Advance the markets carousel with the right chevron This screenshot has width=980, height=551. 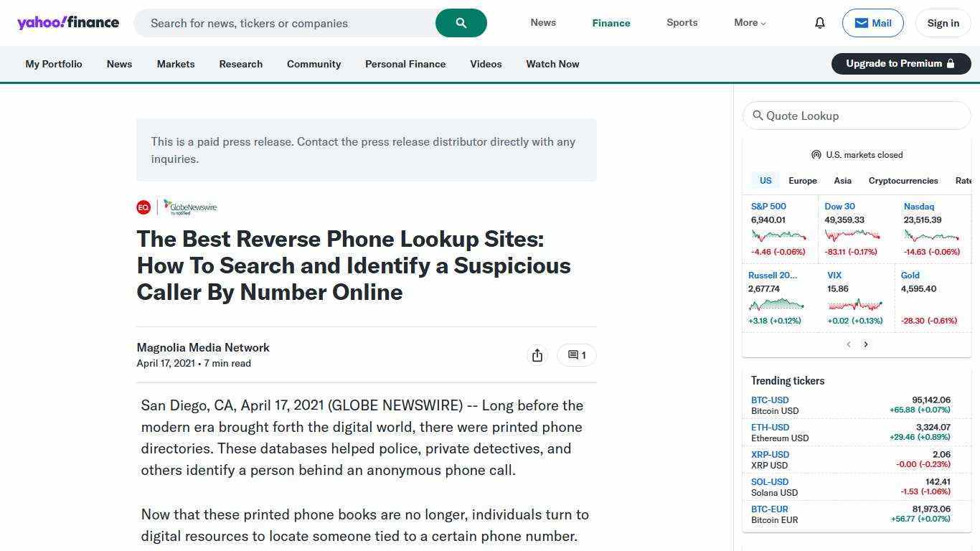click(x=866, y=344)
